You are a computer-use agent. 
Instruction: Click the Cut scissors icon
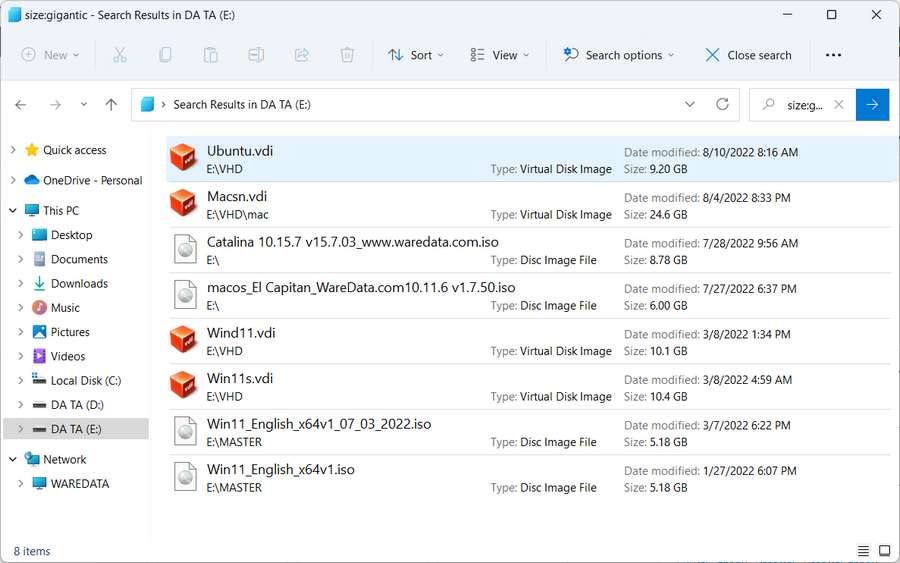(119, 55)
